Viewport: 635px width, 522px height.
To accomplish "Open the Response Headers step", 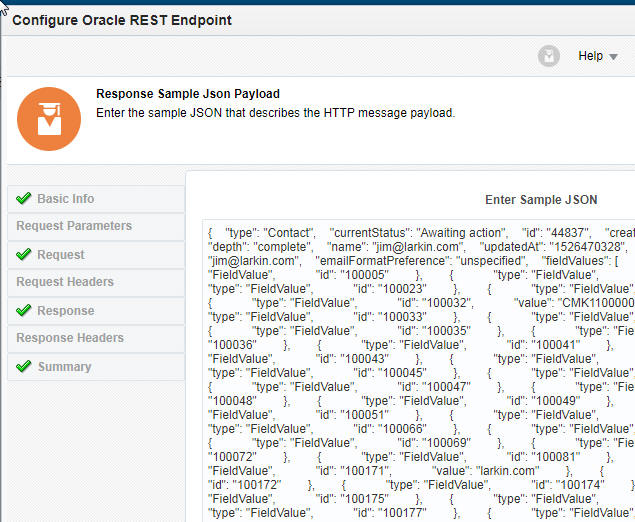I will click(96, 338).
